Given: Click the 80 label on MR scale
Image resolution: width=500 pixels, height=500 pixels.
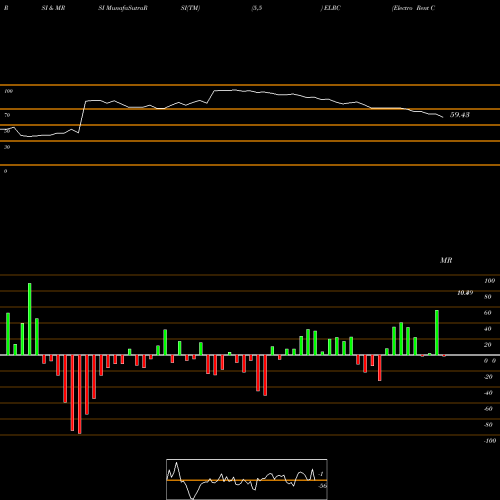Looking at the screenshot, I should [x=488, y=297].
